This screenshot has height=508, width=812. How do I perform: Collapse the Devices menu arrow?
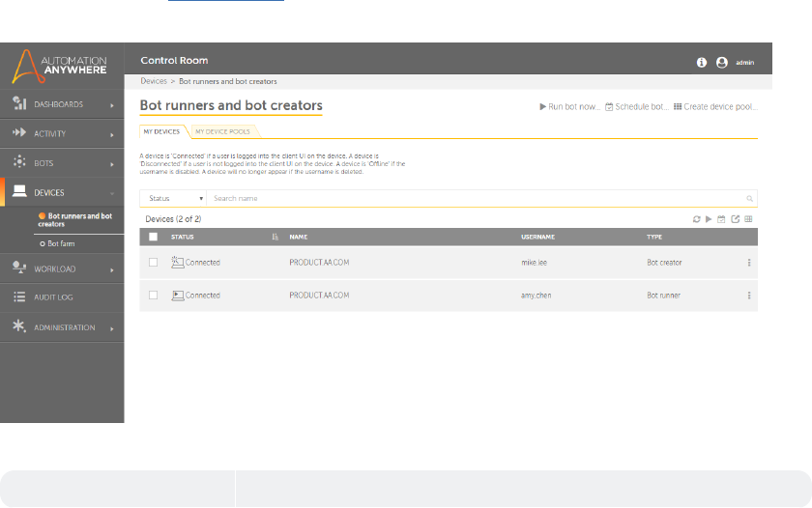112,193
